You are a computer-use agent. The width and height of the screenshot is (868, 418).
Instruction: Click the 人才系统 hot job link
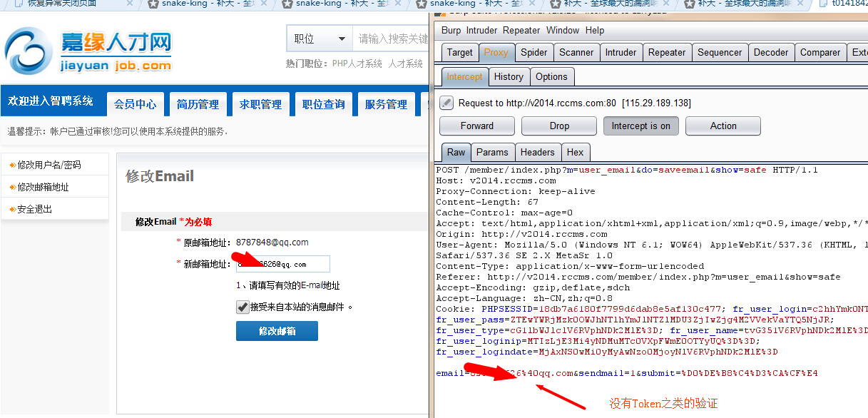pos(406,63)
